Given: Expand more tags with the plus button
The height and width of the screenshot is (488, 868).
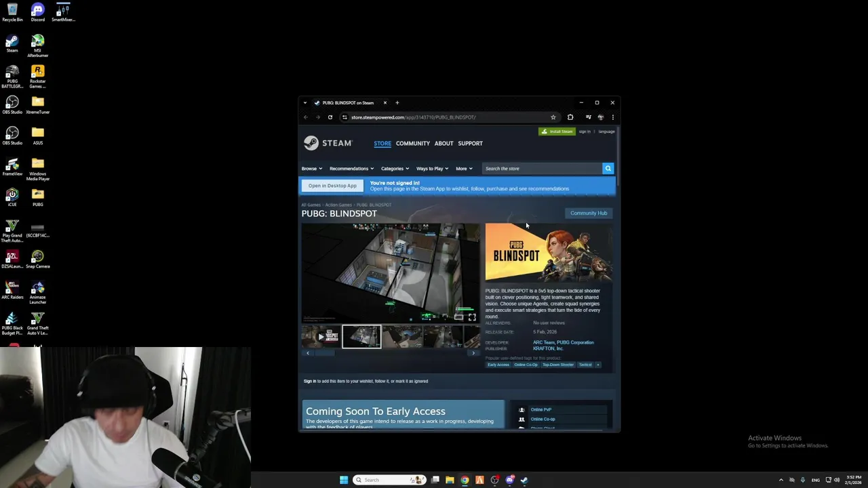Looking at the screenshot, I should (x=597, y=365).
